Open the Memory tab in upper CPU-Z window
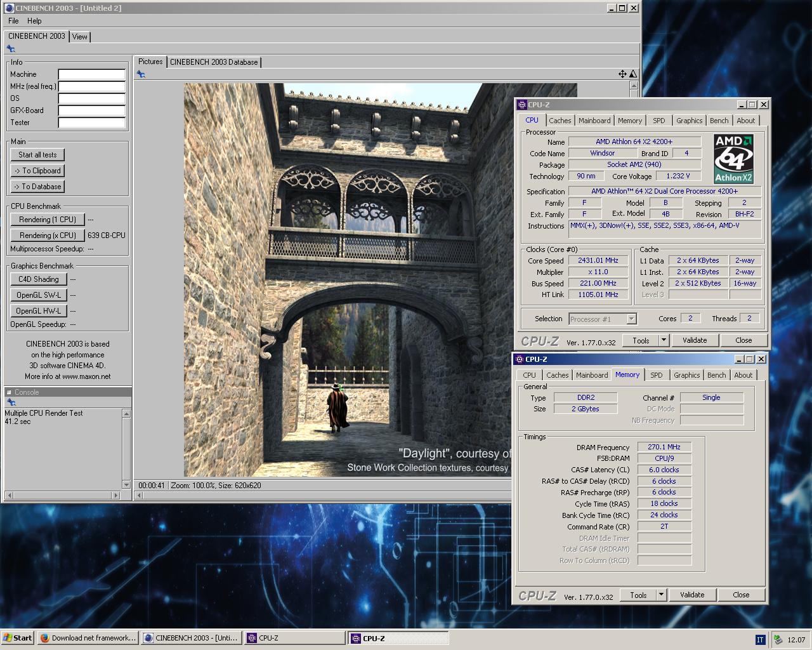This screenshot has height=650, width=812. pos(630,121)
